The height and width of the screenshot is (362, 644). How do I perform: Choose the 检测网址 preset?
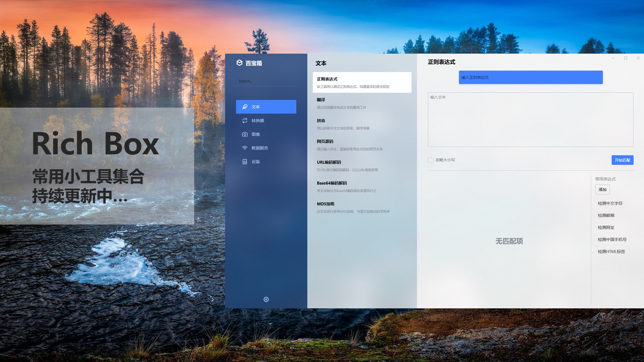coord(606,228)
